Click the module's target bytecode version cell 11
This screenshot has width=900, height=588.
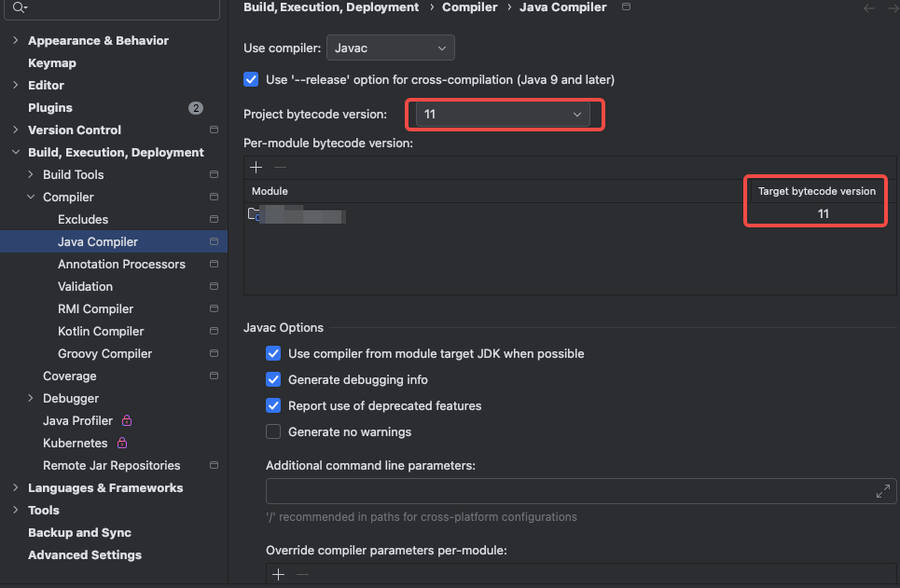tap(824, 214)
